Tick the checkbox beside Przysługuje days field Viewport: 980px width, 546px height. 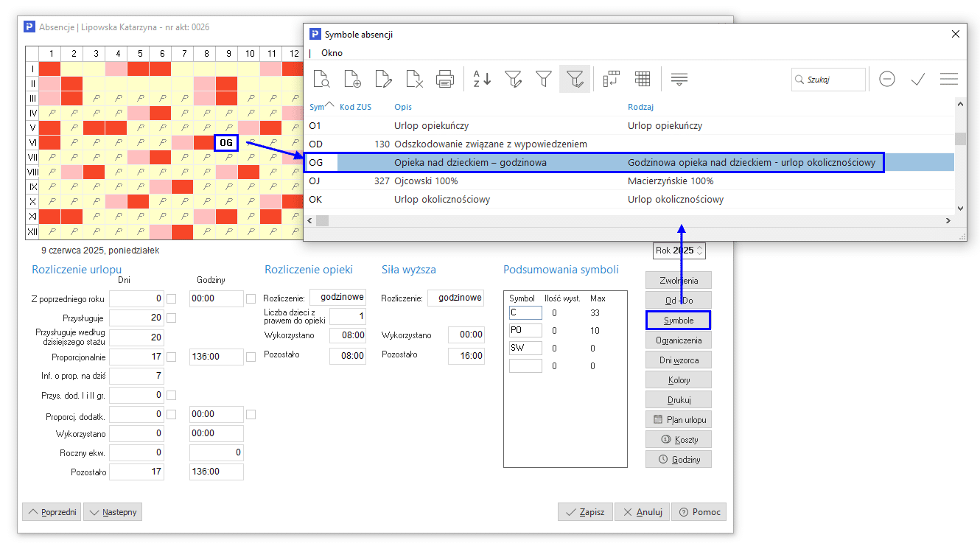click(172, 318)
